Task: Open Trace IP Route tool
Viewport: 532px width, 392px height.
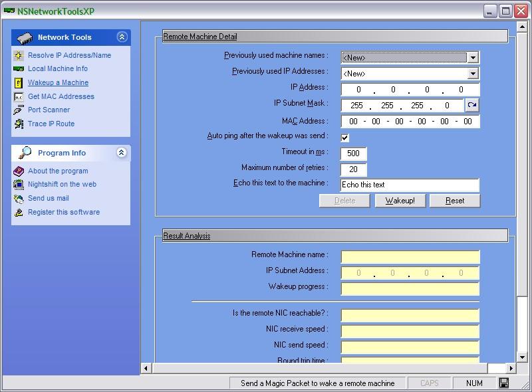Action: [51, 124]
